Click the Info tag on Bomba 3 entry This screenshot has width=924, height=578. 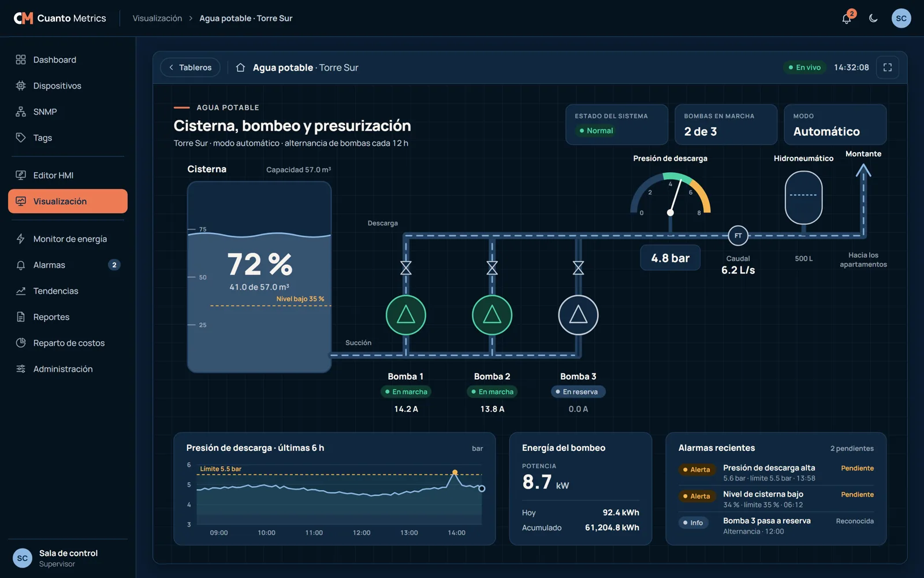click(x=693, y=523)
